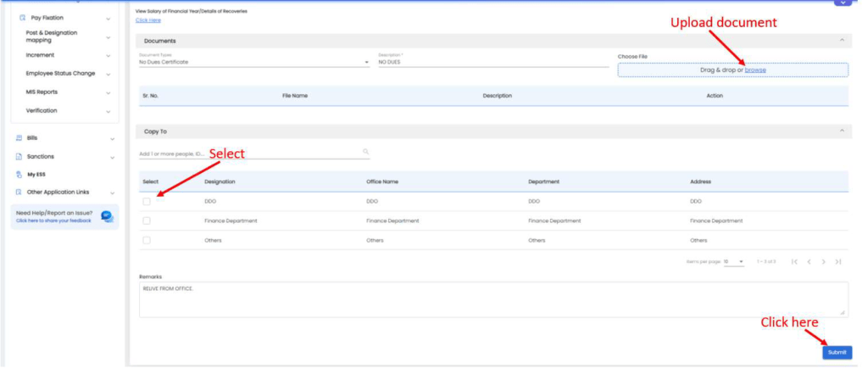Click the browse link to upload a file
868x380 pixels.
[x=755, y=70]
